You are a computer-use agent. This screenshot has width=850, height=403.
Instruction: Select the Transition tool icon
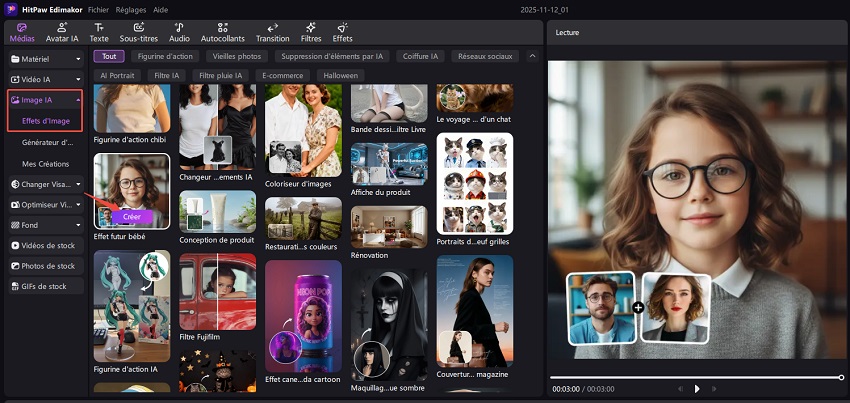(x=272, y=31)
